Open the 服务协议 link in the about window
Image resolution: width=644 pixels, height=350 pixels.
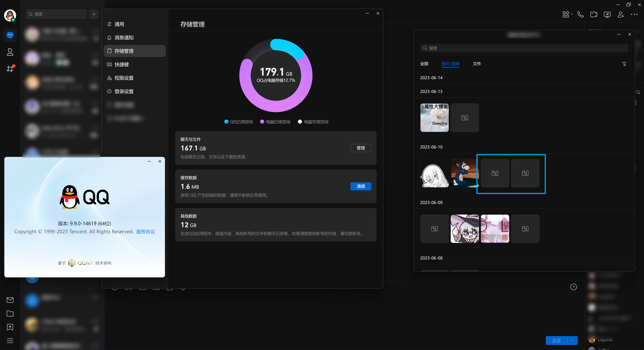coord(145,232)
